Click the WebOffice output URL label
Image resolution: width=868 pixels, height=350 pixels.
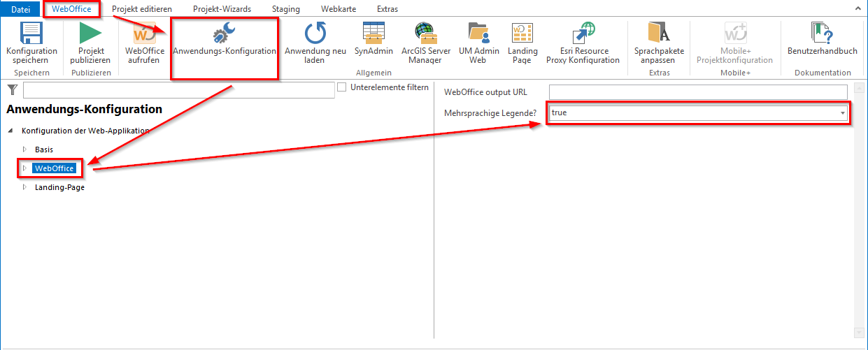(485, 92)
